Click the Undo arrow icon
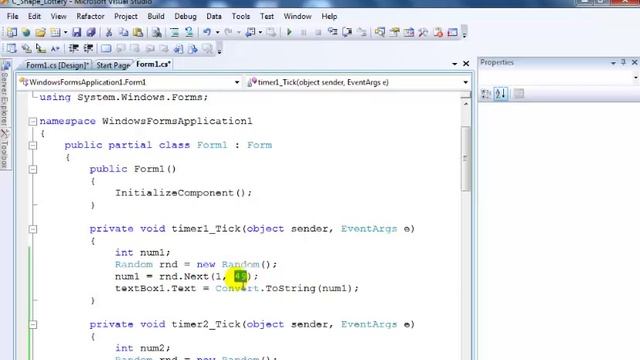 pyautogui.click(x=207, y=32)
